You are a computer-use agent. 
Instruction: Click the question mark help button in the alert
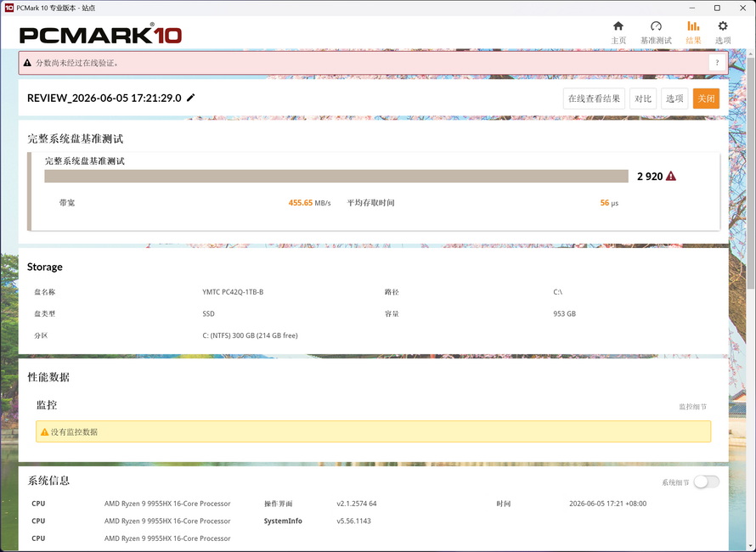tap(717, 63)
